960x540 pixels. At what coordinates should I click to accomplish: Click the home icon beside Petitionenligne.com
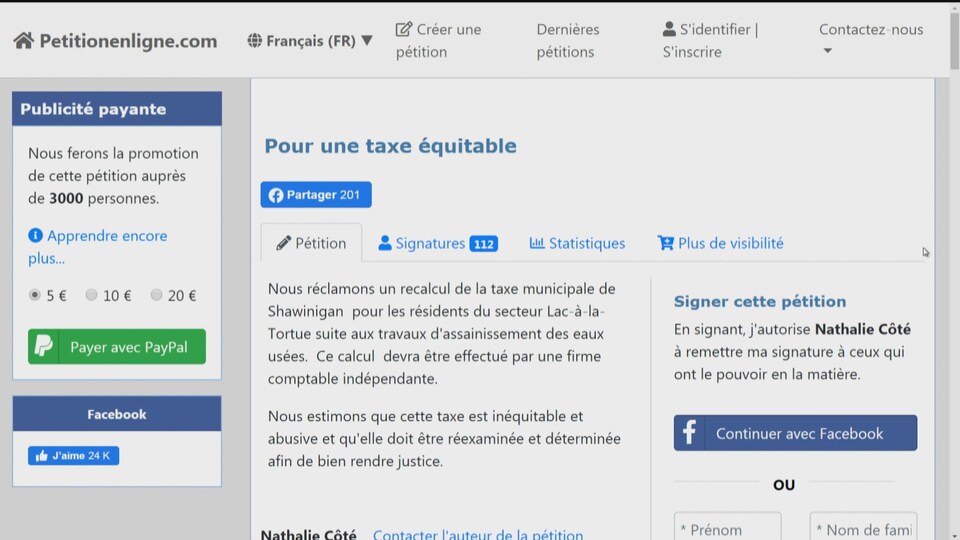tap(24, 40)
